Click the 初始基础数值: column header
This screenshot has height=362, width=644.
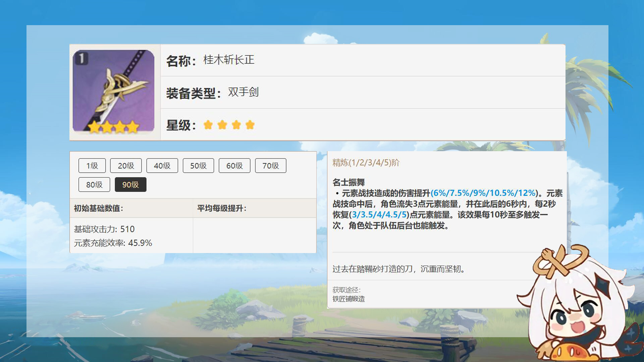[x=99, y=208]
